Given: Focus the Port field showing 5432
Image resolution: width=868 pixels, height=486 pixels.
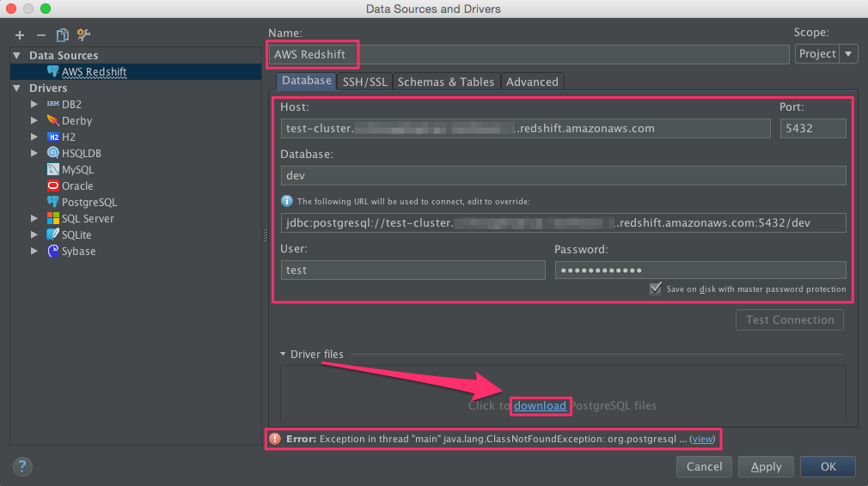Looking at the screenshot, I should coord(813,128).
